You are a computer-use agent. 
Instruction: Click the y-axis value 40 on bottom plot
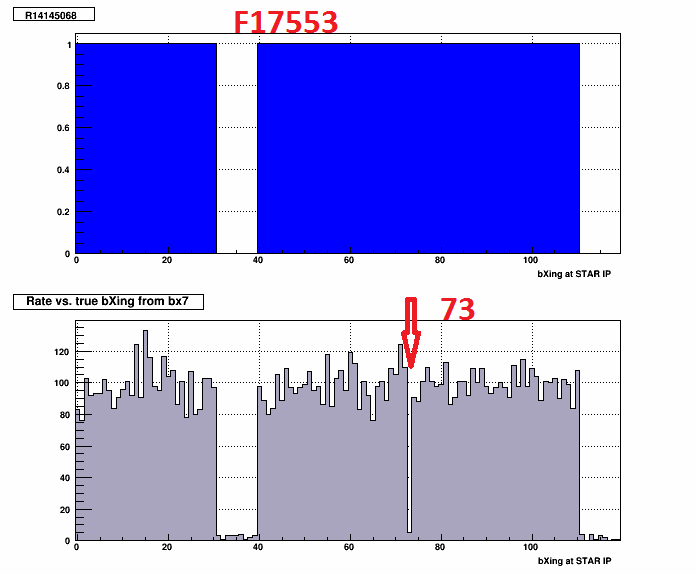click(x=65, y=478)
